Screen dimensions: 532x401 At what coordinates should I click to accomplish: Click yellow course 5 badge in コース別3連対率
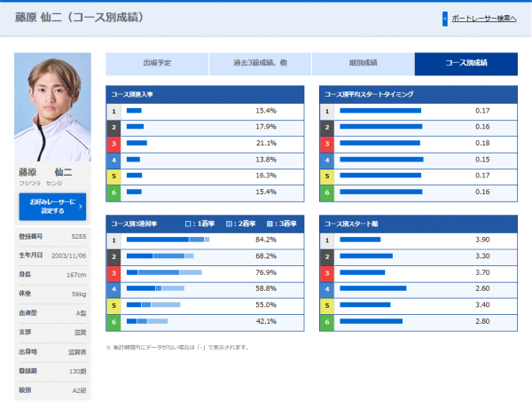(113, 305)
